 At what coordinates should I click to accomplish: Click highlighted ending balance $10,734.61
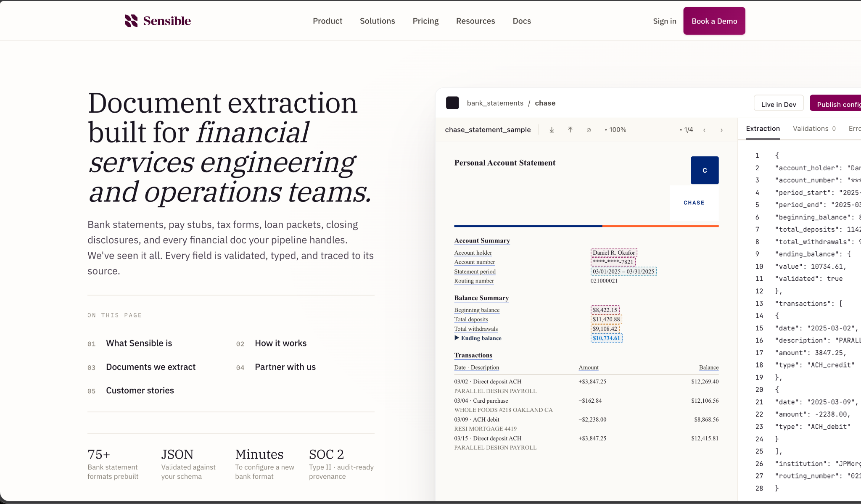coord(606,338)
